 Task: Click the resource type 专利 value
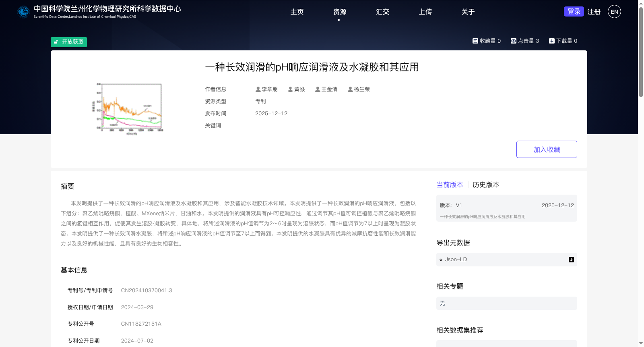(260, 101)
